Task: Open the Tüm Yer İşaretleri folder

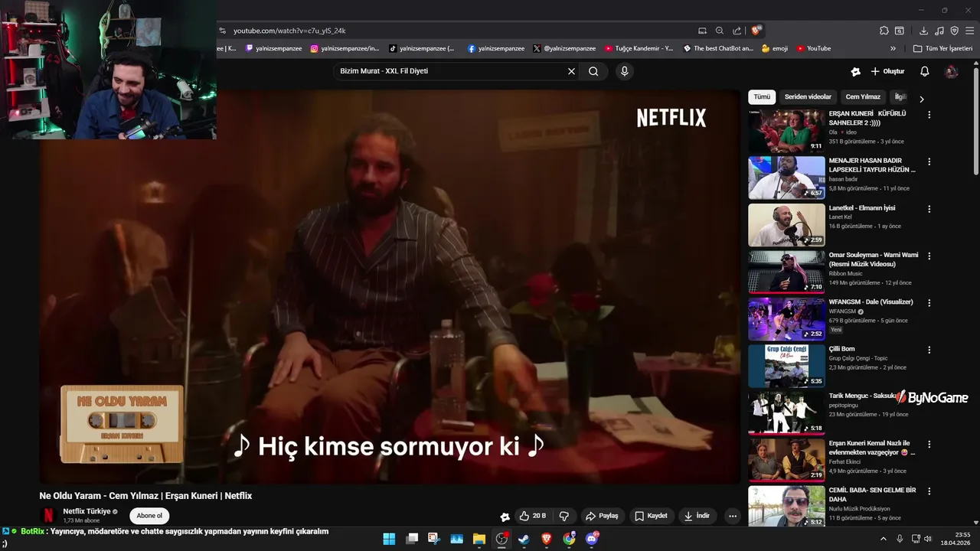Action: tap(942, 48)
